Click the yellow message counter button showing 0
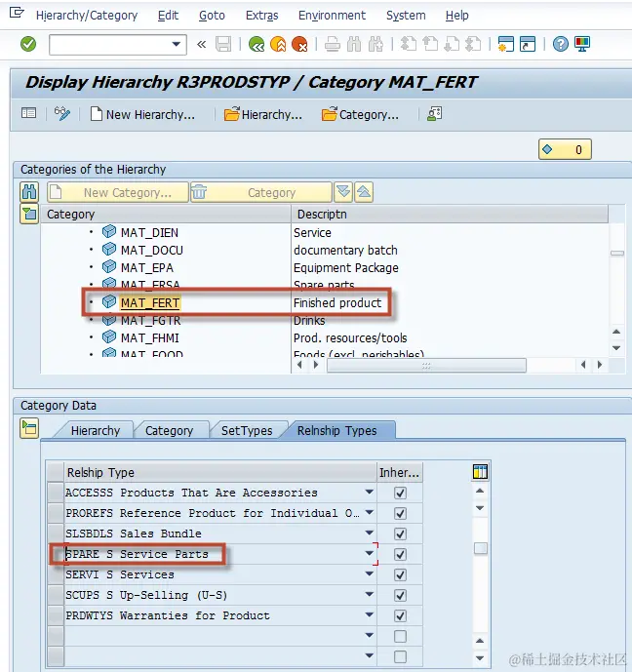Viewport: 632px width, 672px height. click(x=565, y=149)
